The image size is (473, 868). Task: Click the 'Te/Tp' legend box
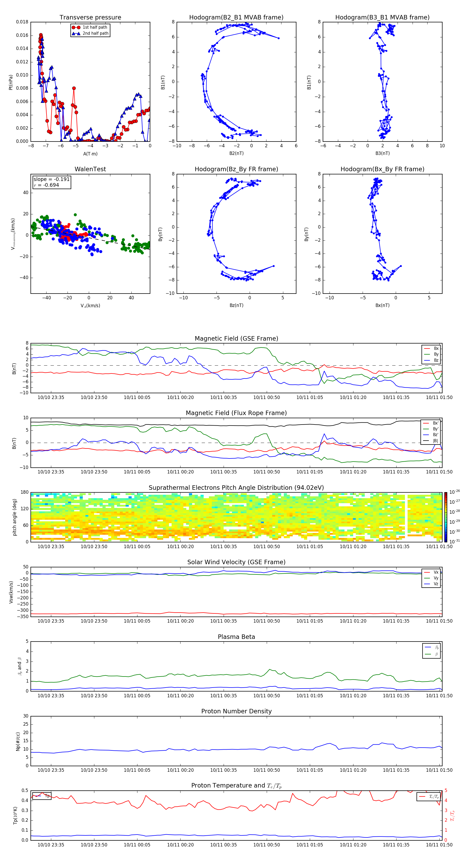(429, 796)
